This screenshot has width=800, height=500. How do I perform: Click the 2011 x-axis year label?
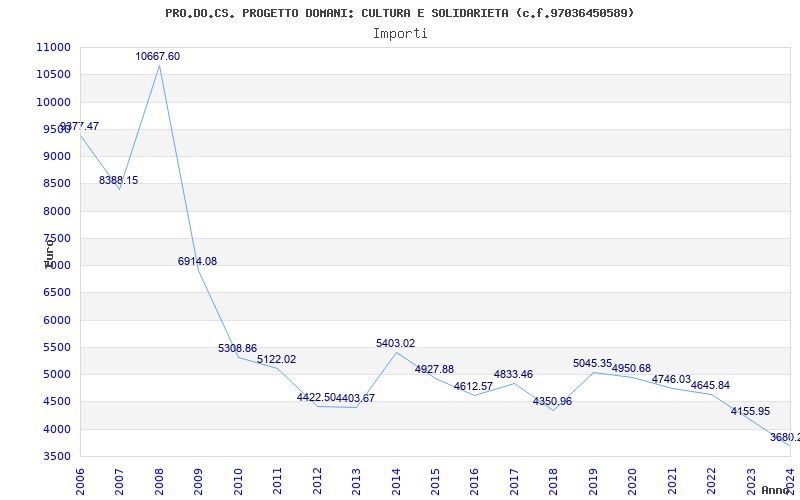[x=278, y=481]
